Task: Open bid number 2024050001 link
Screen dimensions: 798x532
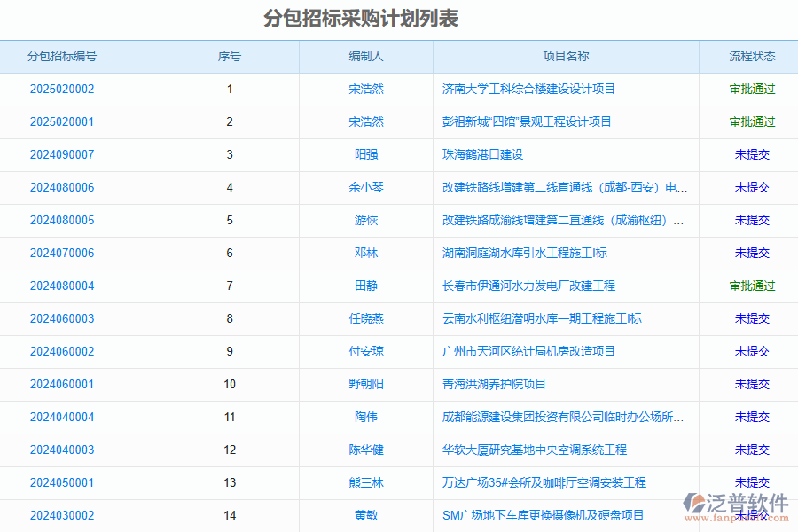Action: pos(62,482)
